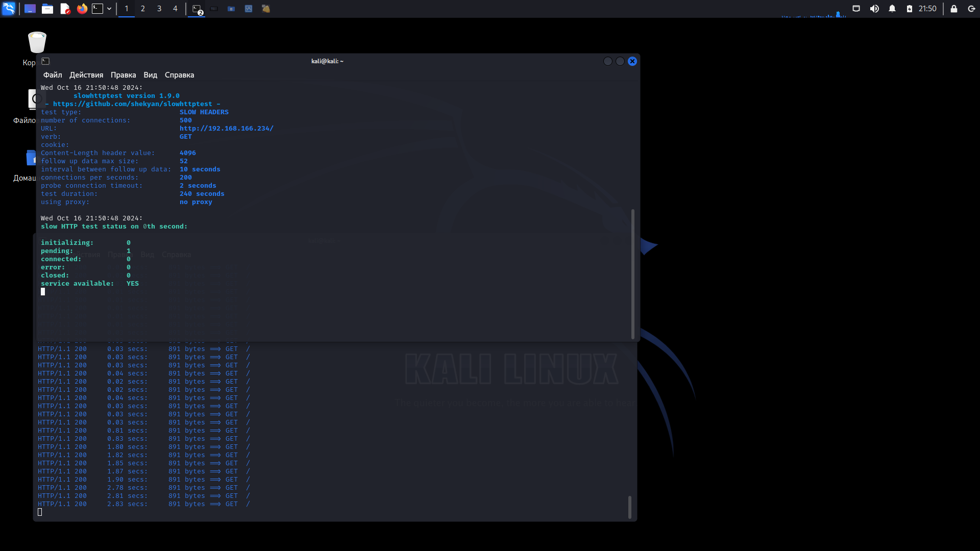Click workspace switcher button number 4

point(175,9)
